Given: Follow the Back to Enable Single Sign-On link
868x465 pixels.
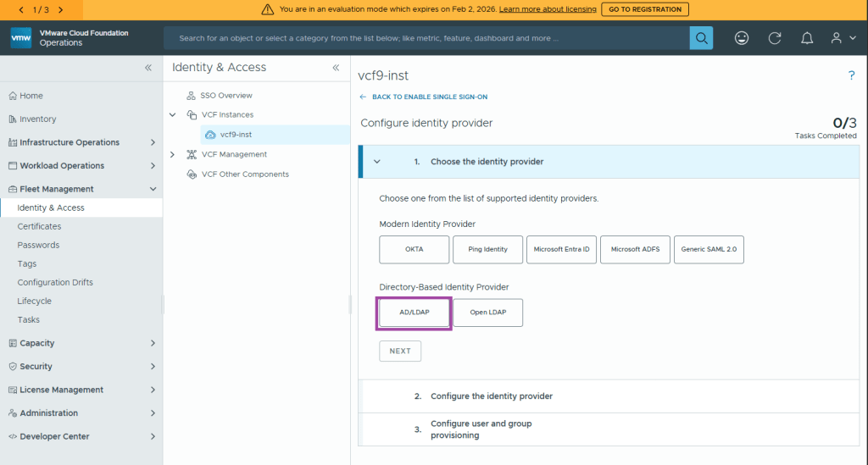Looking at the screenshot, I should click(429, 97).
